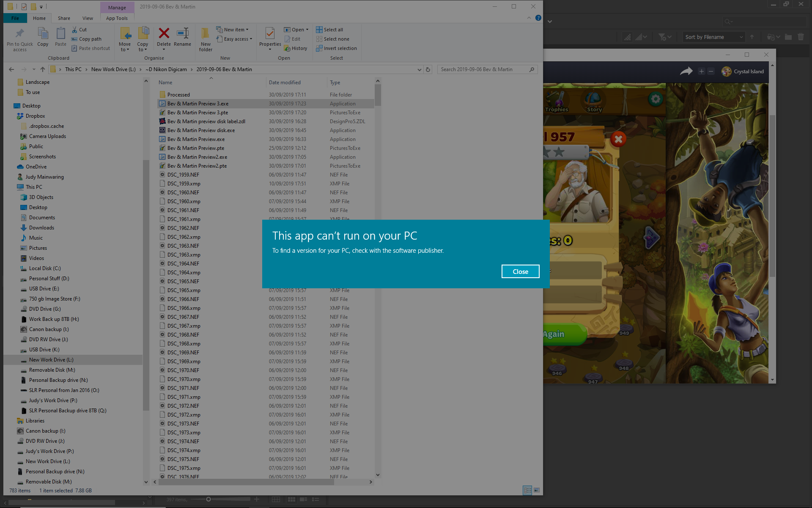This screenshot has width=812, height=508.
Task: Switch to details view layout toggle
Action: pyautogui.click(x=527, y=490)
